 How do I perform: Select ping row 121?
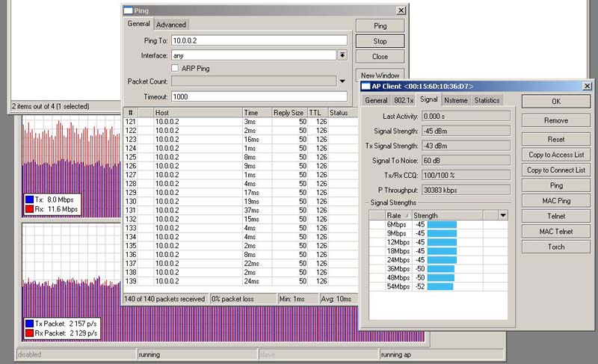tap(241, 122)
